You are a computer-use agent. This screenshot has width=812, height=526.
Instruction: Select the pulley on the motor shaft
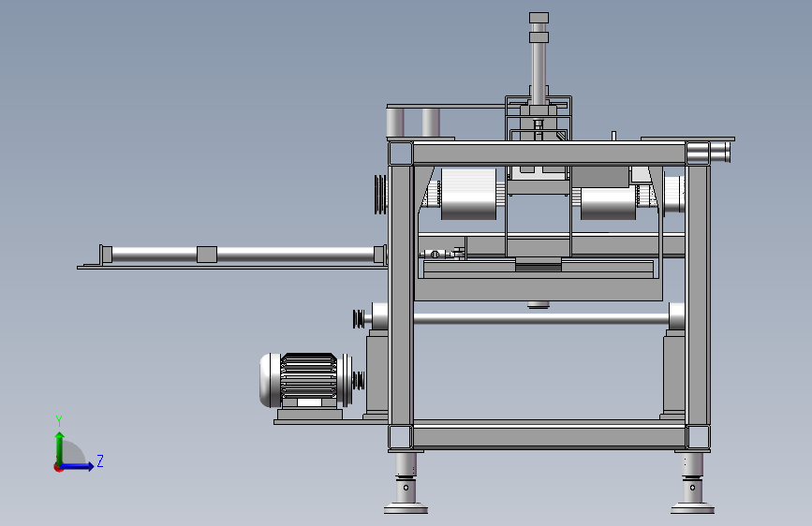(x=359, y=381)
